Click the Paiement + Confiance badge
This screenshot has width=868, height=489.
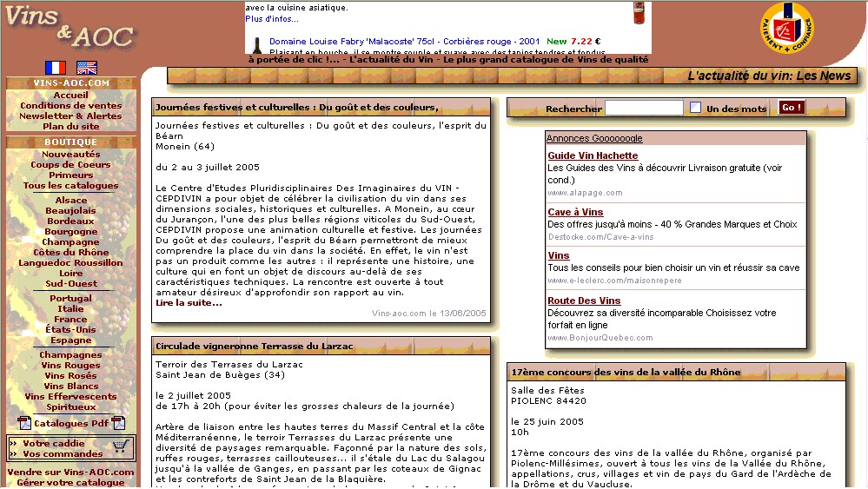[786, 28]
